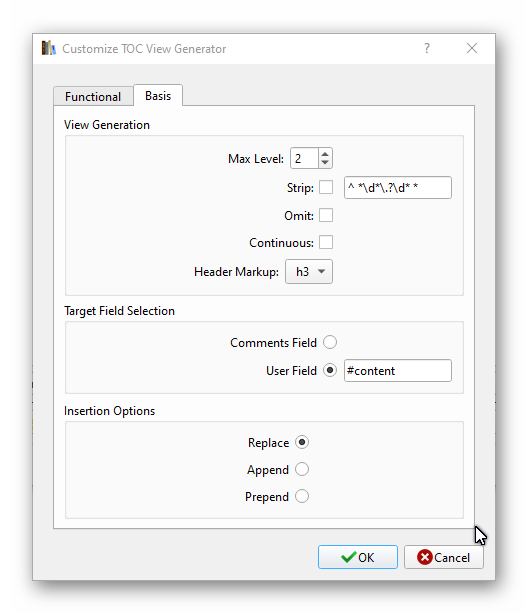
Task: Increase Max Level with up arrow
Action: coord(325,154)
